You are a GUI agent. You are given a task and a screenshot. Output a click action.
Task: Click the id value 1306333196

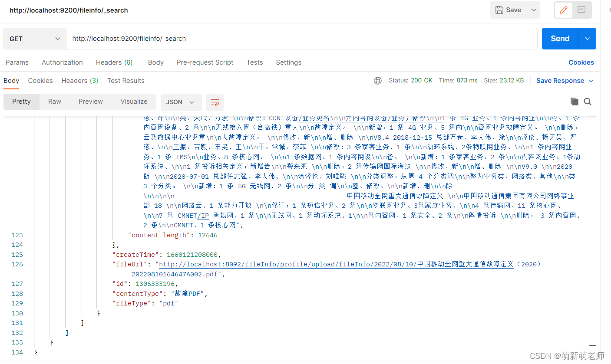[155, 284]
